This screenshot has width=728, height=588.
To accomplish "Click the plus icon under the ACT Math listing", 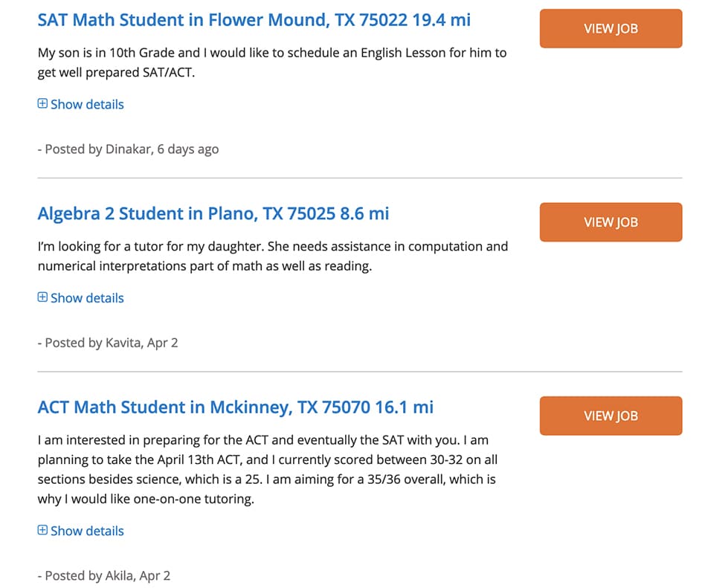I will (x=42, y=531).
